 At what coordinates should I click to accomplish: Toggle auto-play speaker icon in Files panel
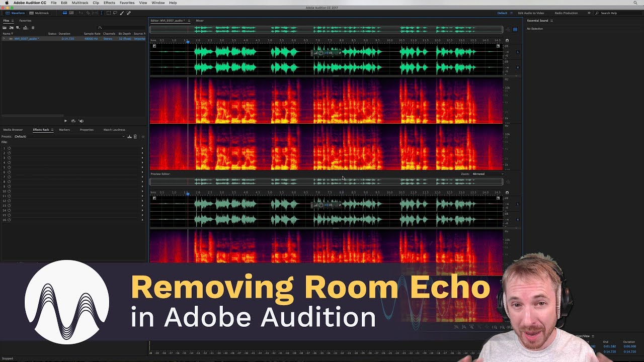click(x=81, y=121)
